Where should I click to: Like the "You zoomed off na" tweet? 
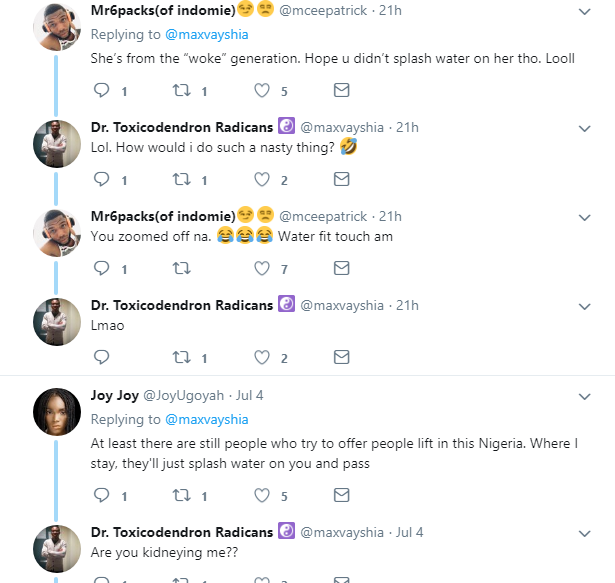pyautogui.click(x=262, y=268)
